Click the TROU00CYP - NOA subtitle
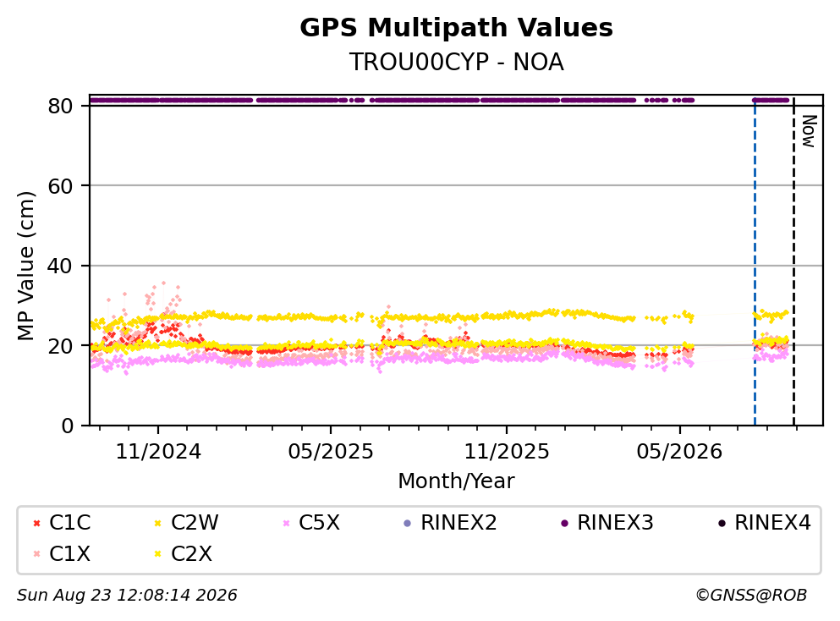Image resolution: width=840 pixels, height=621 pixels. tap(456, 62)
